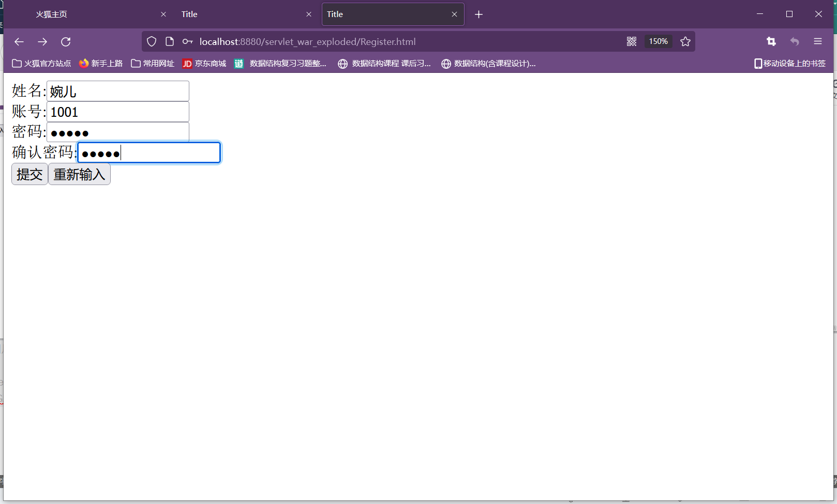Reset form with 重新输入 button
This screenshot has width=837, height=504.
coord(79,174)
